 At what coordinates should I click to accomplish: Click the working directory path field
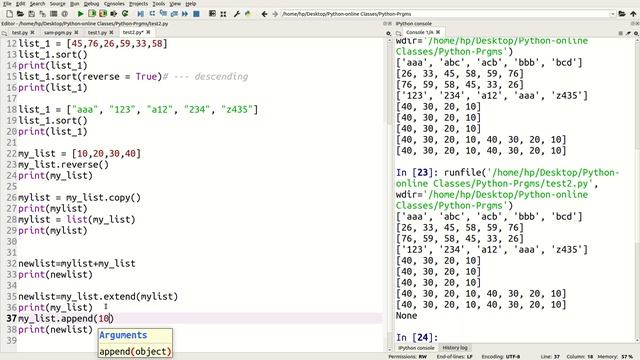(x=445, y=14)
